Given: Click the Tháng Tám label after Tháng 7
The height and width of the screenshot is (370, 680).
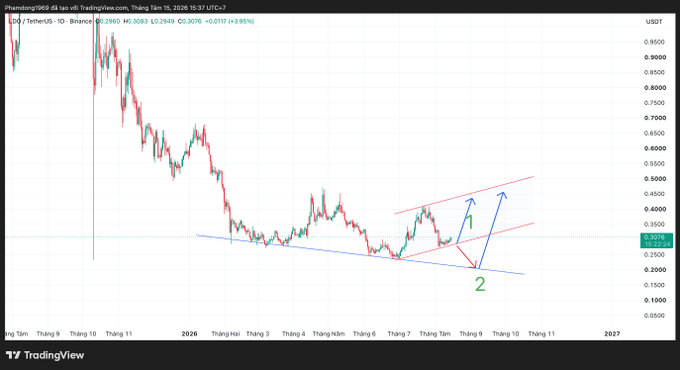Looking at the screenshot, I should (x=435, y=334).
